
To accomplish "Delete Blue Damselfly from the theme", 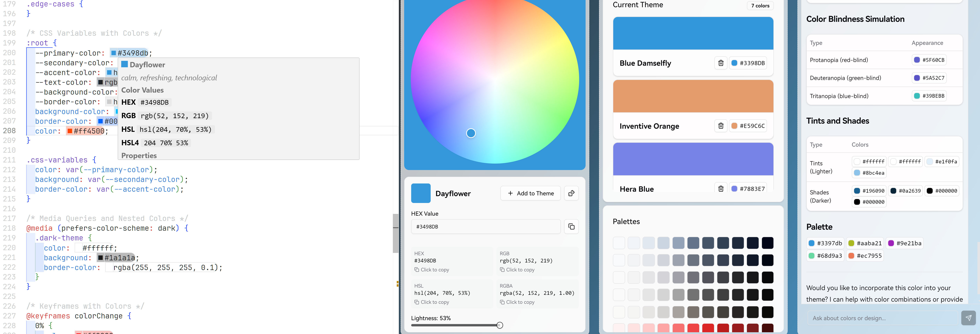I will (x=721, y=63).
